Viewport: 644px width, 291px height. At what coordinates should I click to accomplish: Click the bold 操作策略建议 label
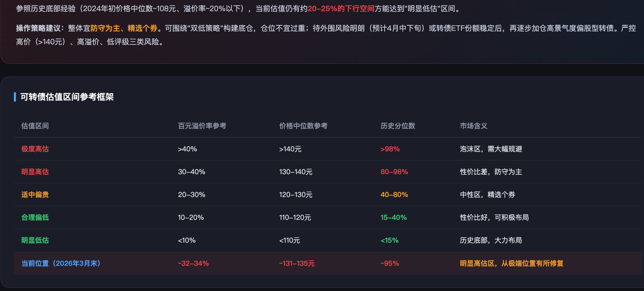(39, 28)
